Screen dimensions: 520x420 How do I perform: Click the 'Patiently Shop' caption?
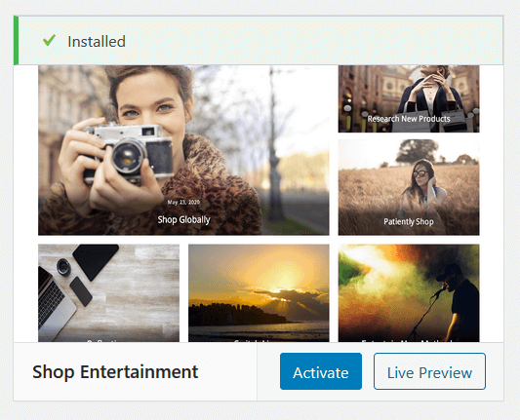[409, 221]
